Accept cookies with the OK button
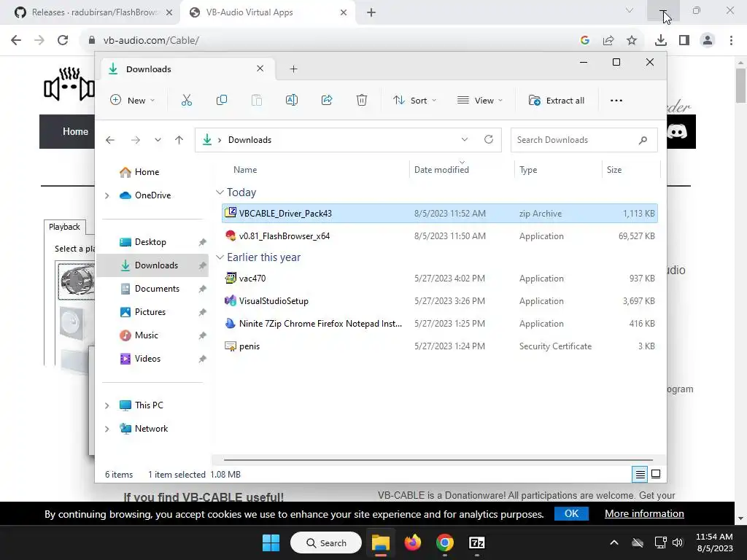 pos(571,514)
